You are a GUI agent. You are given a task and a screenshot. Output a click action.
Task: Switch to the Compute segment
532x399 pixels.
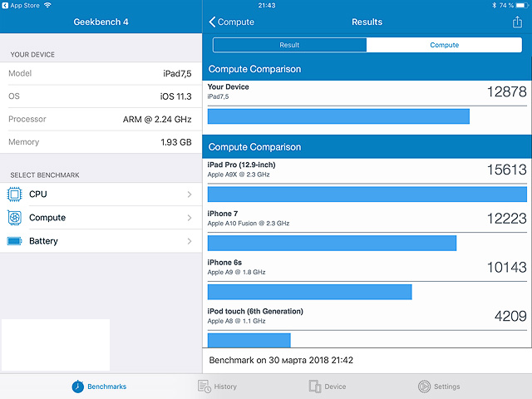[444, 45]
